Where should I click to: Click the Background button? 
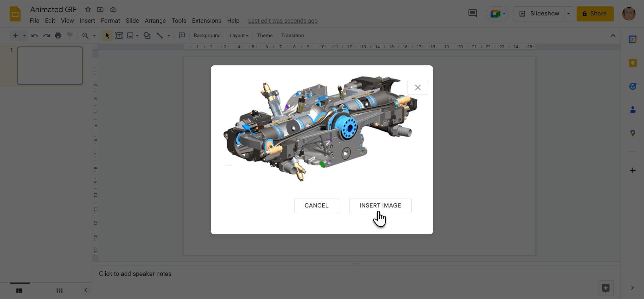(207, 36)
